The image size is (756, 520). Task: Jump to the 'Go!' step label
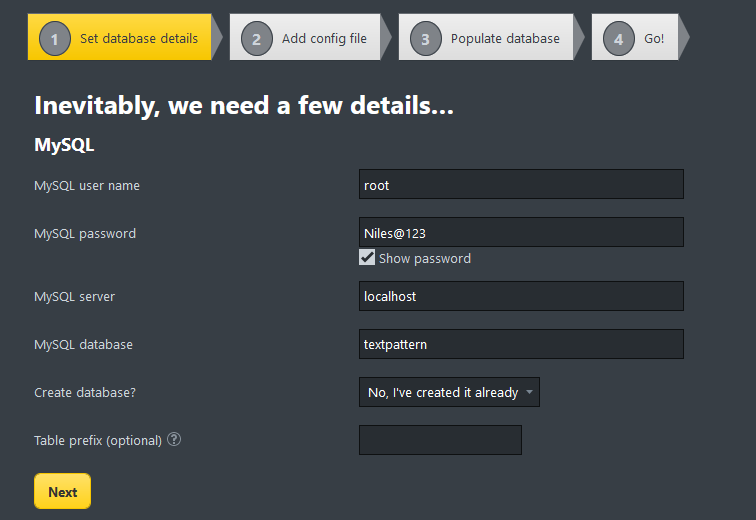654,39
